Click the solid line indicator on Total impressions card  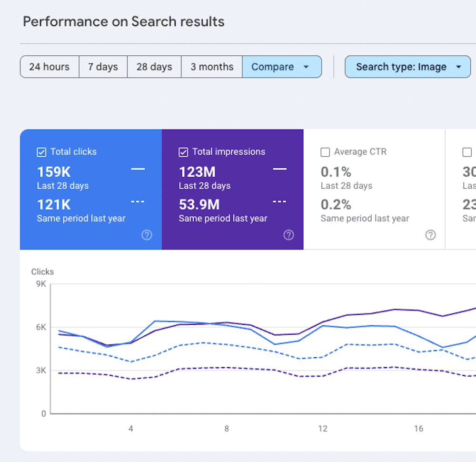(x=279, y=169)
